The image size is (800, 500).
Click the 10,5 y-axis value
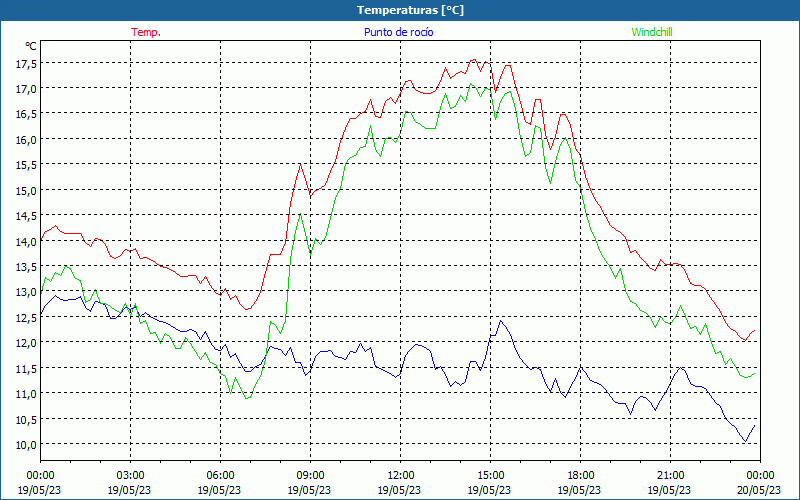coord(27,419)
